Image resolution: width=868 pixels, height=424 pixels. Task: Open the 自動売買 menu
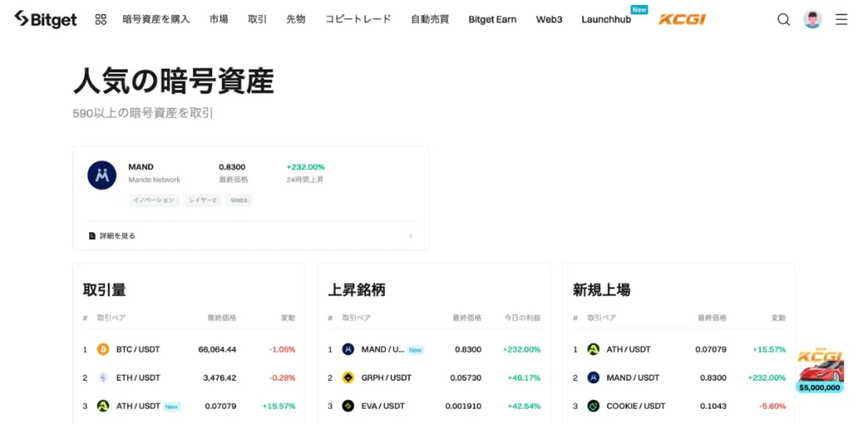coord(430,20)
